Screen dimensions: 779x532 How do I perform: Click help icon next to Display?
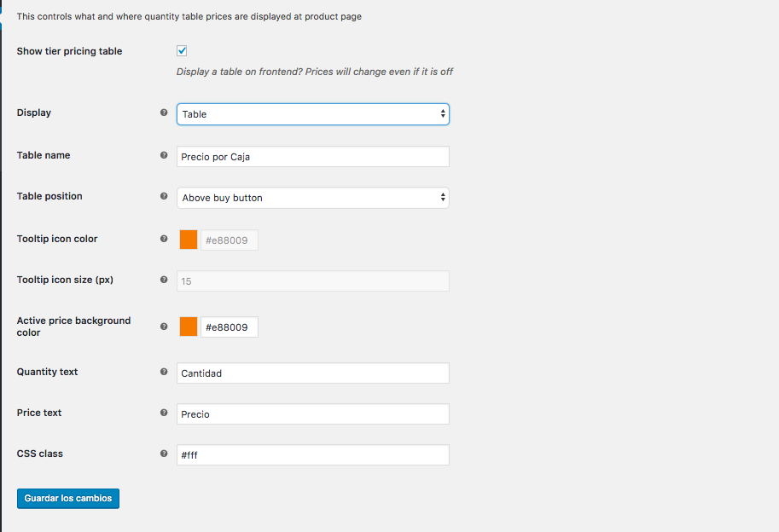(164, 113)
